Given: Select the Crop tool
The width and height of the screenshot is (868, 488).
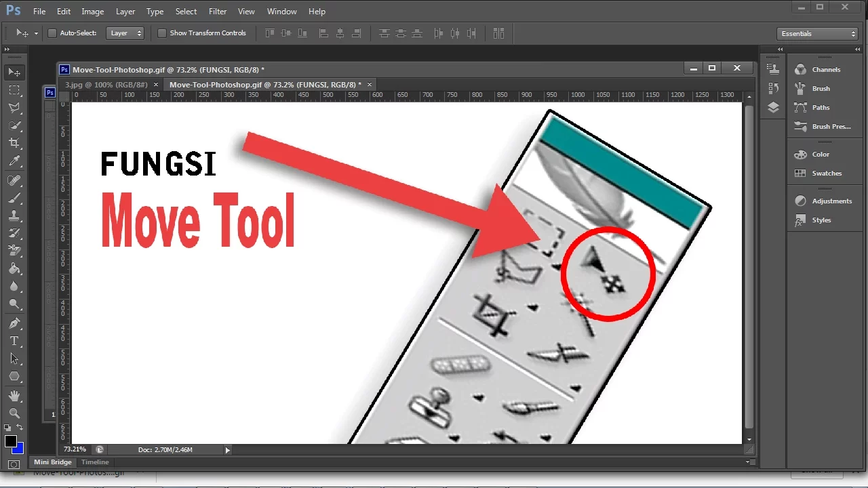Looking at the screenshot, I should point(14,143).
